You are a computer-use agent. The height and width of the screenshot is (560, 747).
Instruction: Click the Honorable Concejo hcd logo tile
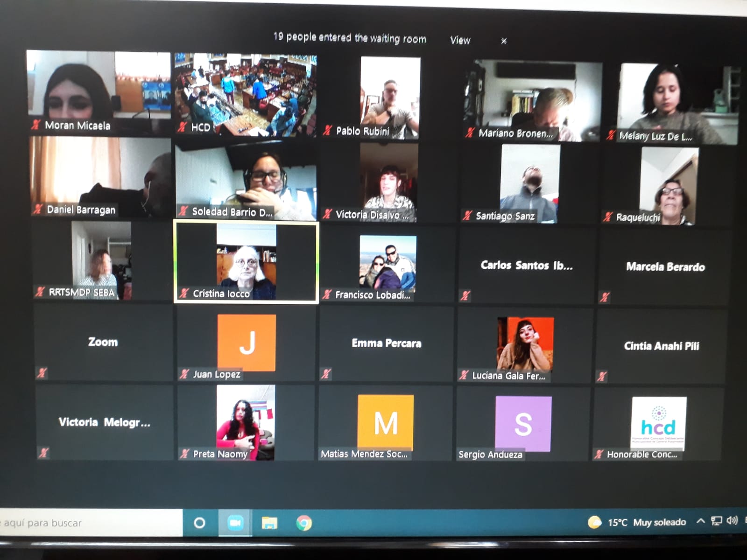tap(659, 423)
